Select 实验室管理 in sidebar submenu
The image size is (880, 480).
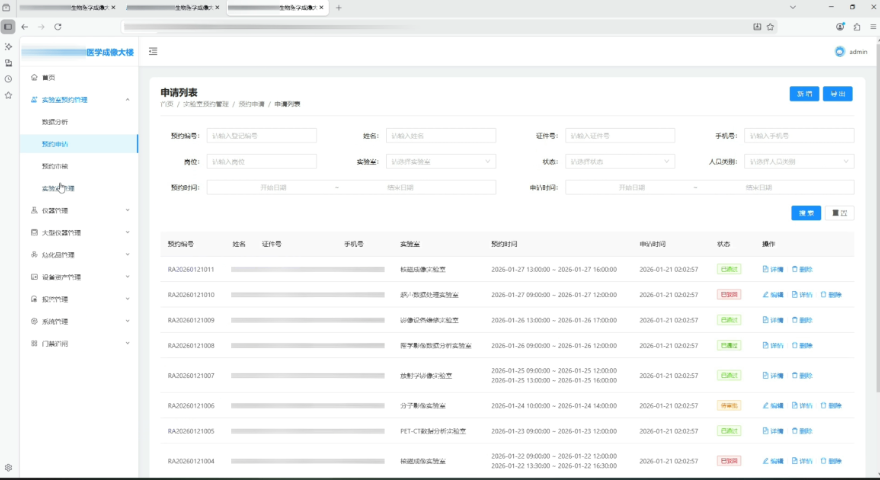pyautogui.click(x=58, y=189)
